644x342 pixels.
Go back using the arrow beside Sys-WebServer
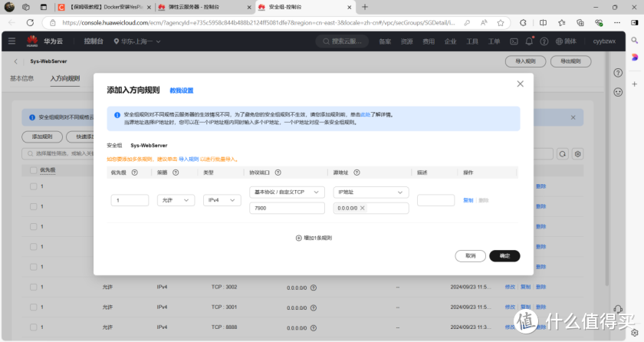coord(15,61)
